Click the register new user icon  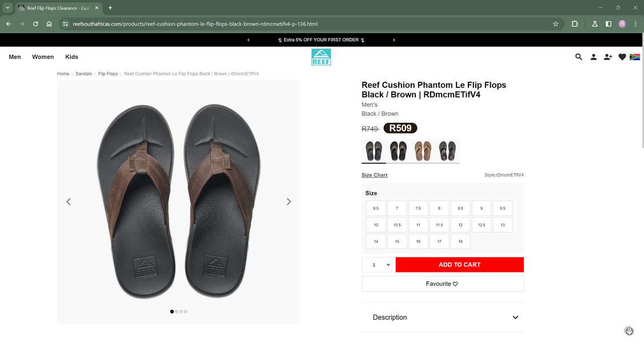(x=608, y=57)
